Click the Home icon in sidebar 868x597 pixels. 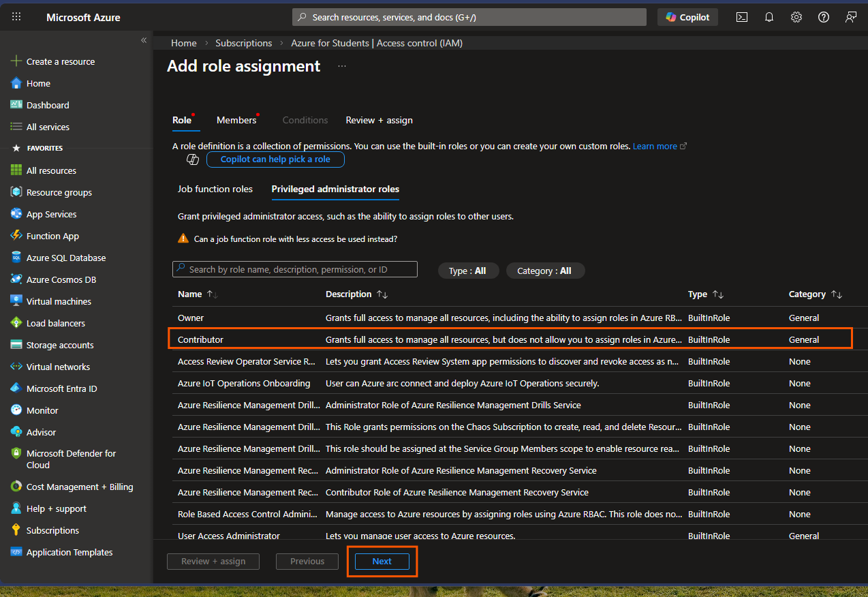pos(16,83)
